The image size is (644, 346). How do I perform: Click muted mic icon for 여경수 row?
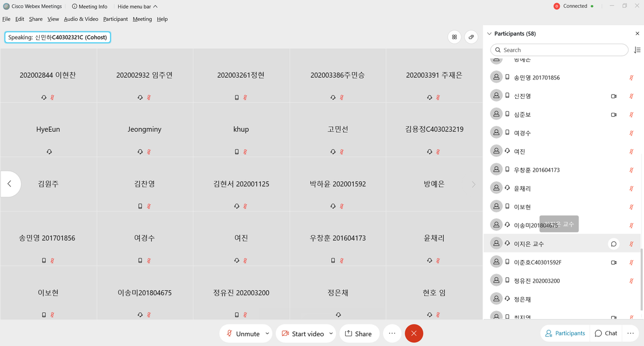(x=632, y=133)
